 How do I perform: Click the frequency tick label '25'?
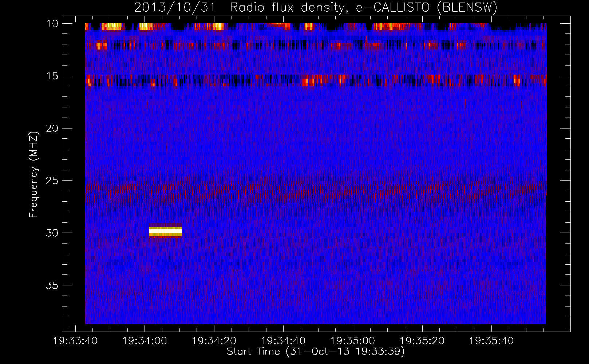(x=52, y=181)
